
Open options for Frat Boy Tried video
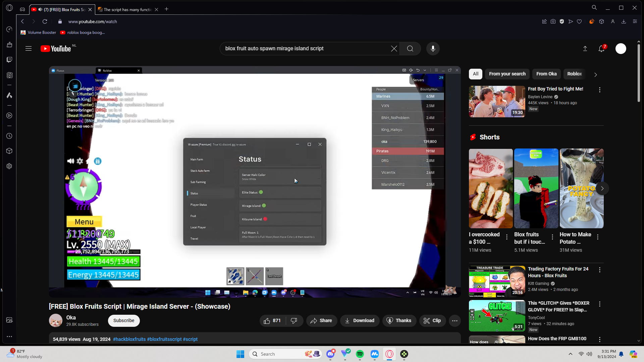(599, 90)
